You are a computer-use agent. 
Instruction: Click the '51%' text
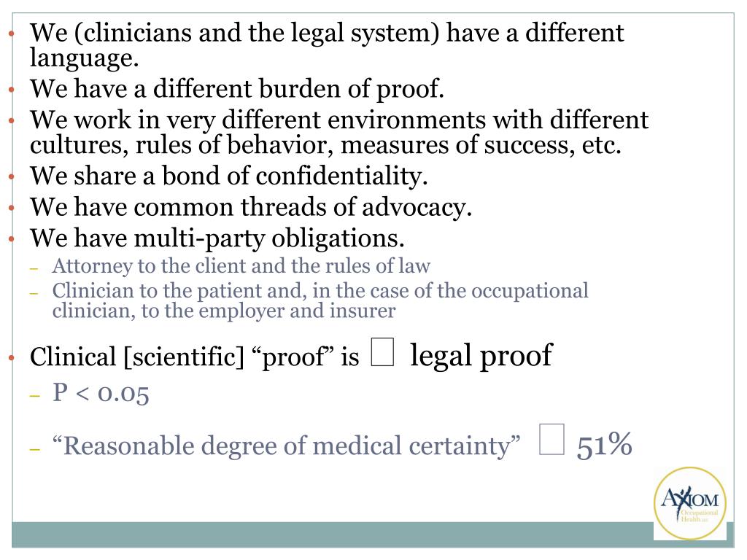[x=604, y=445]
